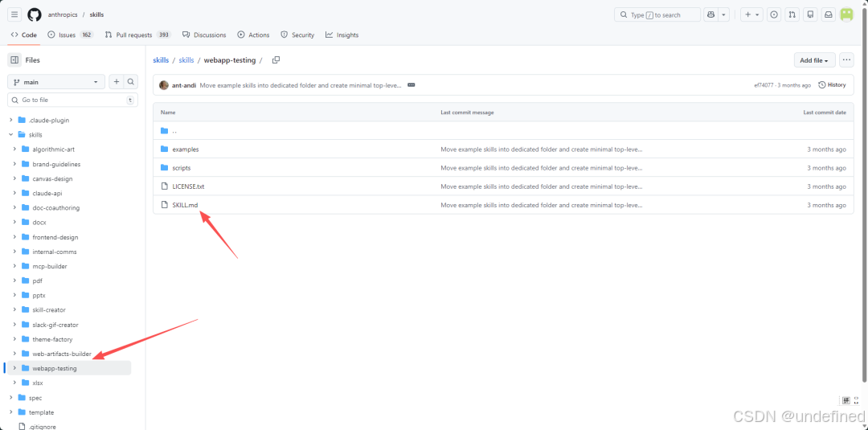Focus the Go to file field

pos(72,100)
